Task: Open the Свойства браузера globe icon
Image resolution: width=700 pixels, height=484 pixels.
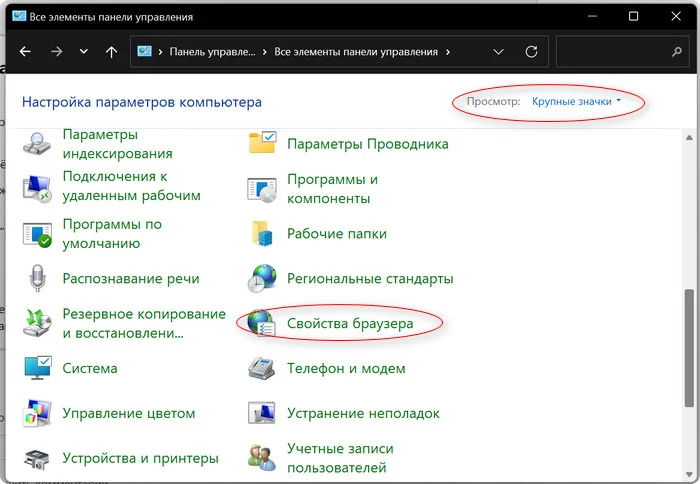Action: coord(262,323)
